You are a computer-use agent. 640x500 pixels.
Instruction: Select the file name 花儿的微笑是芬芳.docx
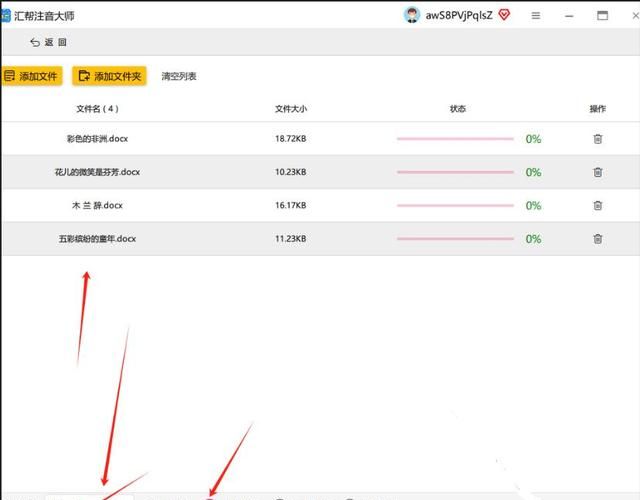(x=98, y=172)
